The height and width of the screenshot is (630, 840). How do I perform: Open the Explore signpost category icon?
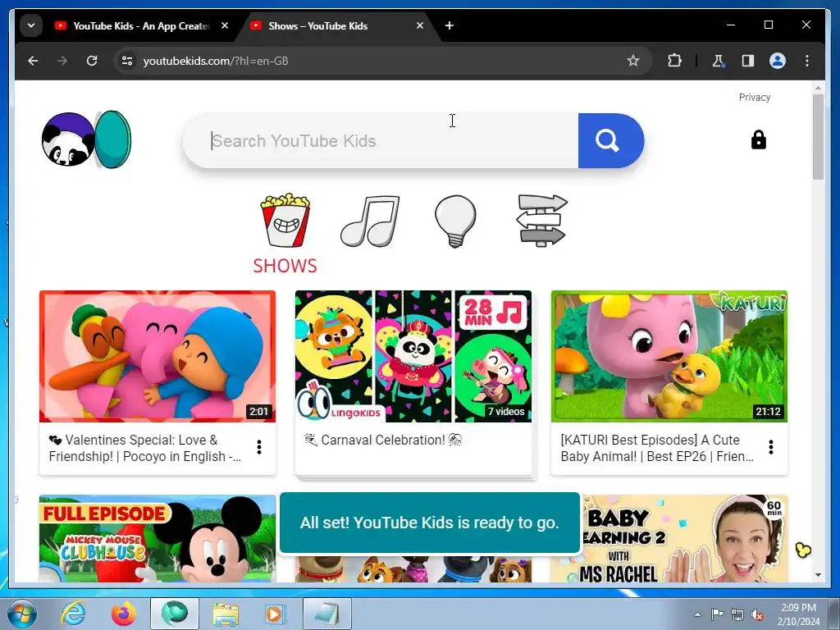541,220
